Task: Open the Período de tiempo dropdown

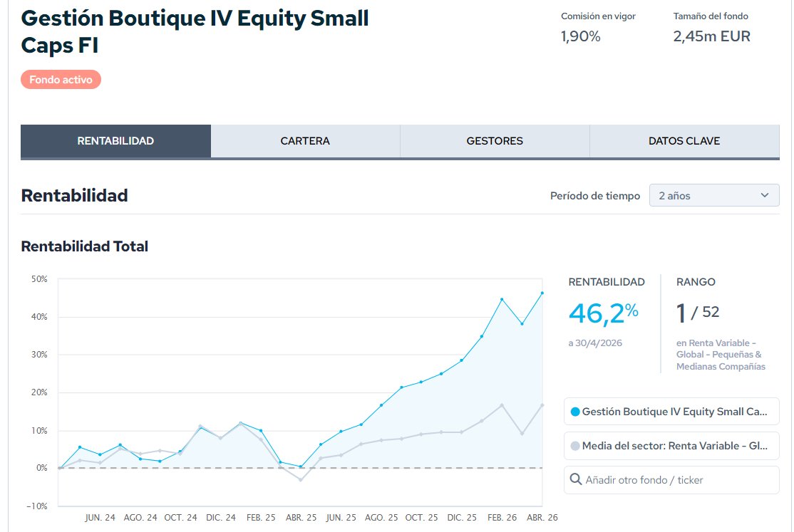Action: point(714,195)
